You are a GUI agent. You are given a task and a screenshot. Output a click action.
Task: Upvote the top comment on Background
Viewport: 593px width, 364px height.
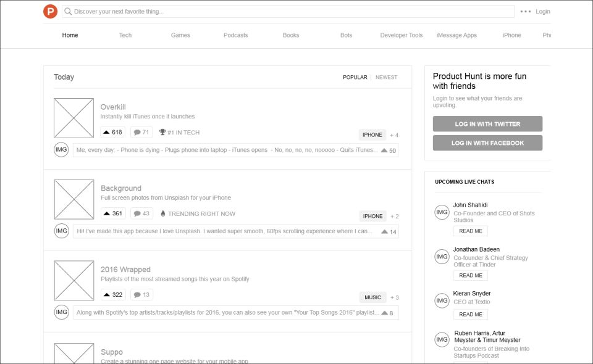(389, 232)
